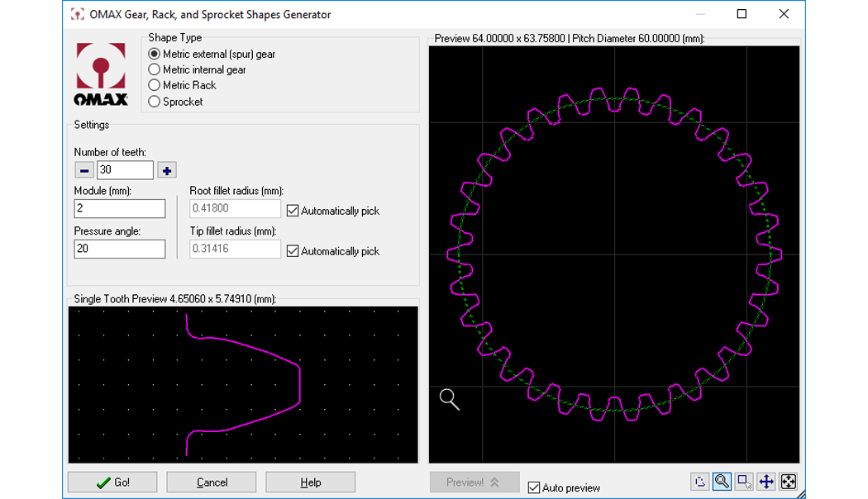Click into the Module (mm) field
This screenshot has height=499, width=868.
119,209
